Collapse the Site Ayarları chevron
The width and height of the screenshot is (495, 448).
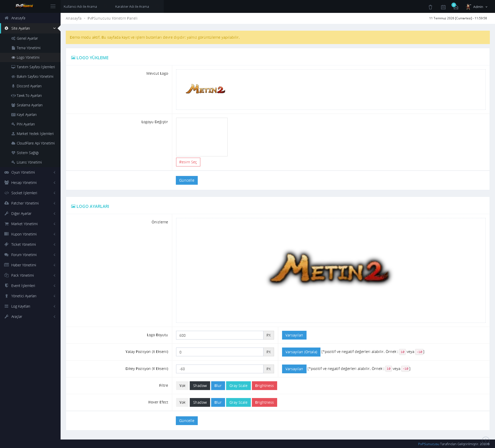coord(54,28)
